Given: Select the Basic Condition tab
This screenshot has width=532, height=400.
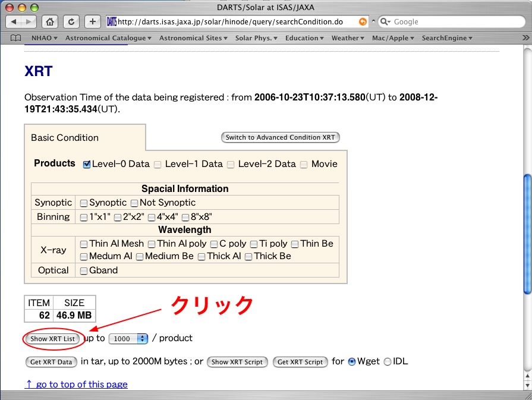Looking at the screenshot, I should tap(65, 137).
